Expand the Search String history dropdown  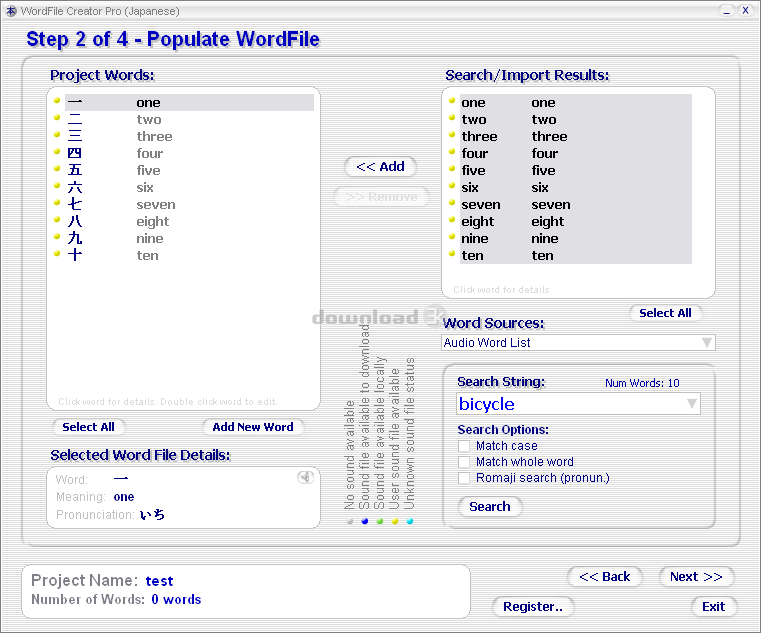click(x=692, y=404)
